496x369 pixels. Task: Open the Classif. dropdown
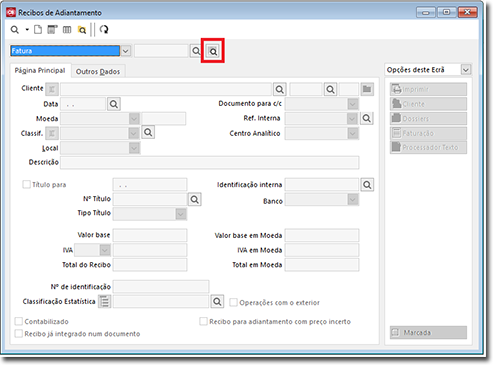[x=134, y=133]
